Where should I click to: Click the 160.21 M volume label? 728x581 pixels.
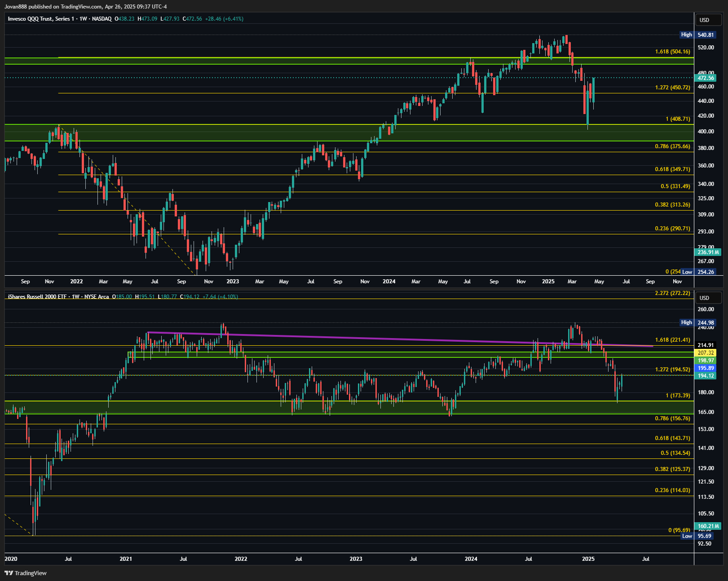click(708, 526)
